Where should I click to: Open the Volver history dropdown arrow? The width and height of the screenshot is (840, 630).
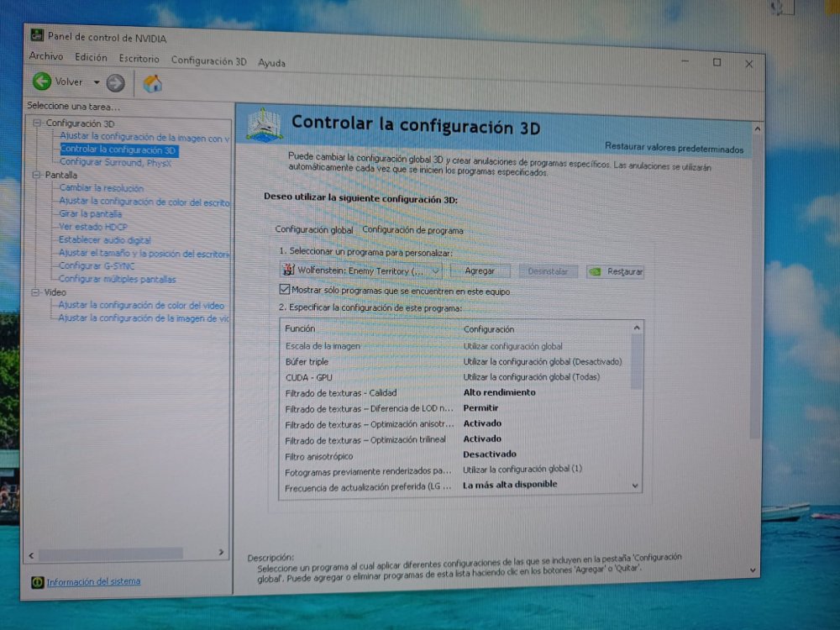click(97, 82)
